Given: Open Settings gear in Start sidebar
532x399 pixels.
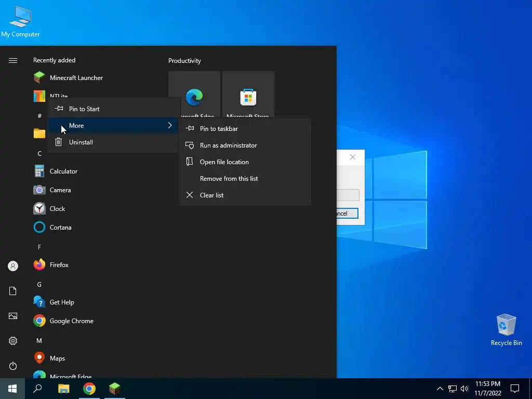Looking at the screenshot, I should tap(13, 341).
